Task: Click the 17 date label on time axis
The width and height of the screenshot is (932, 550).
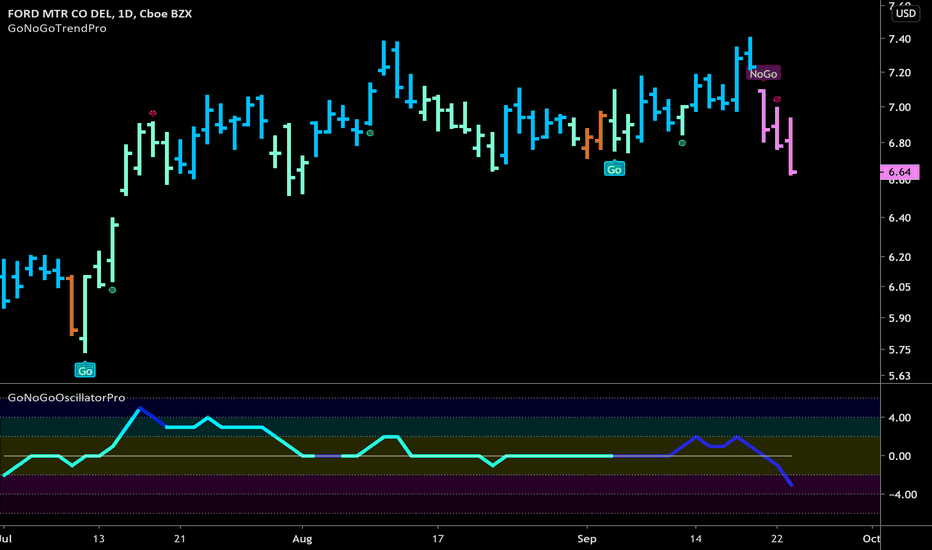Action: [x=437, y=539]
